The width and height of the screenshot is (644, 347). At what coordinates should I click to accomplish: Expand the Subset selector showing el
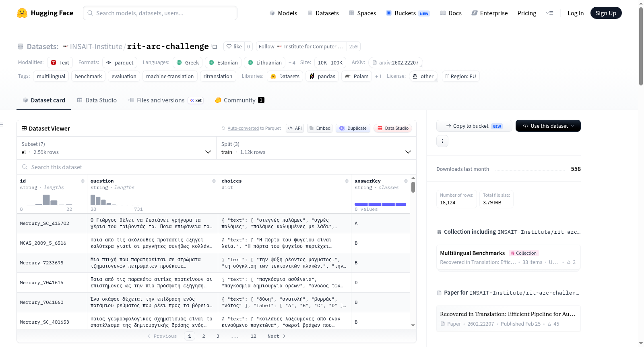116,148
